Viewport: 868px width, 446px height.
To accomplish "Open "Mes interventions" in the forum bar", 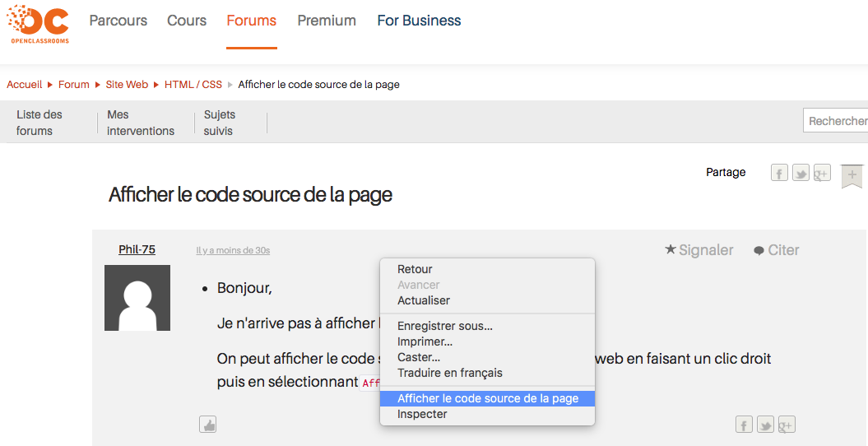I will click(141, 123).
